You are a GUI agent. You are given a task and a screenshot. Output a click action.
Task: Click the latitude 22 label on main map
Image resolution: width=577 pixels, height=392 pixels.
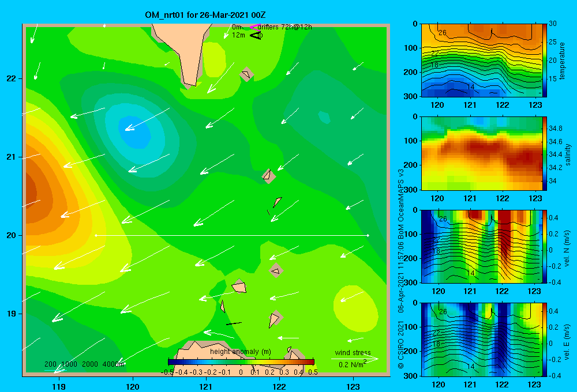(x=12, y=79)
